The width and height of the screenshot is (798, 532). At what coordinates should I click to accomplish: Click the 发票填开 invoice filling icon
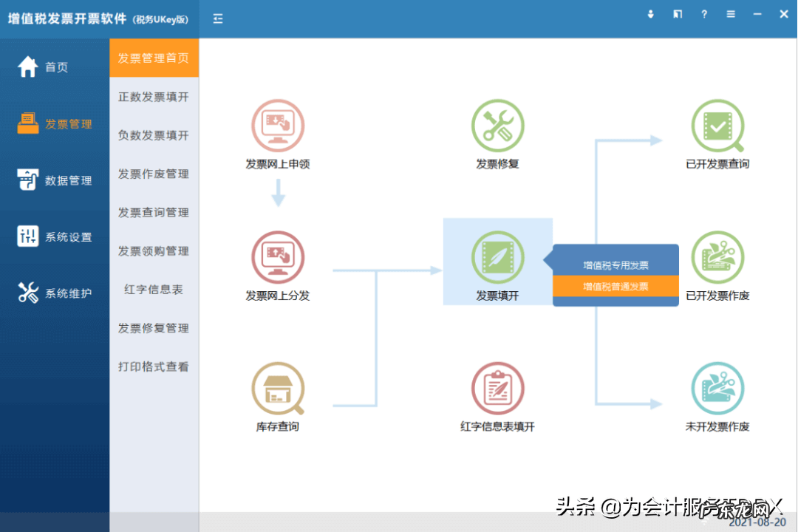497,260
